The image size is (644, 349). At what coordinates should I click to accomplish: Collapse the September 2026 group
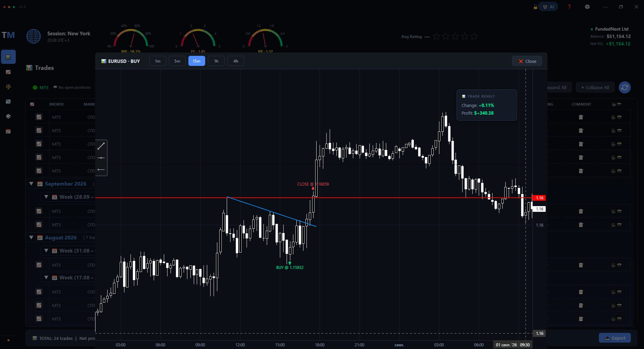[x=31, y=184]
